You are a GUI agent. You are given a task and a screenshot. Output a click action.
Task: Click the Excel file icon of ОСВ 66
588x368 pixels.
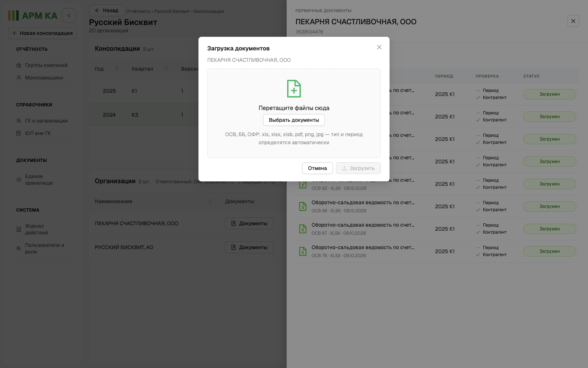pyautogui.click(x=303, y=206)
